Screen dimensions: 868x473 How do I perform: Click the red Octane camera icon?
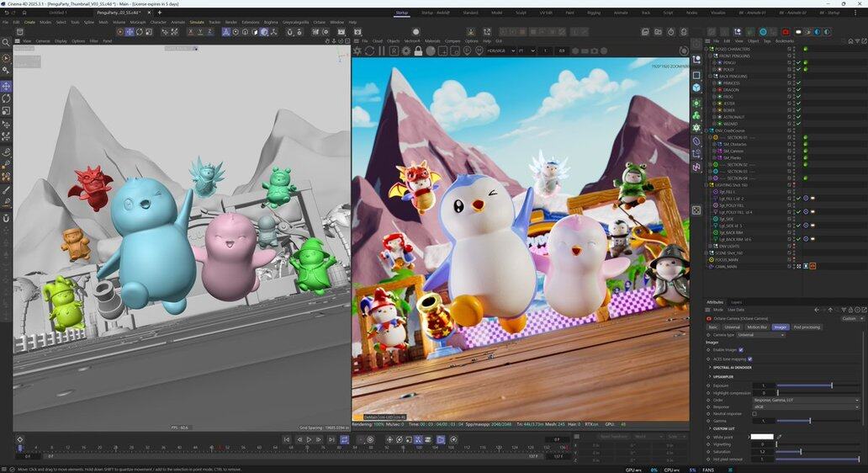pyautogui.click(x=786, y=32)
